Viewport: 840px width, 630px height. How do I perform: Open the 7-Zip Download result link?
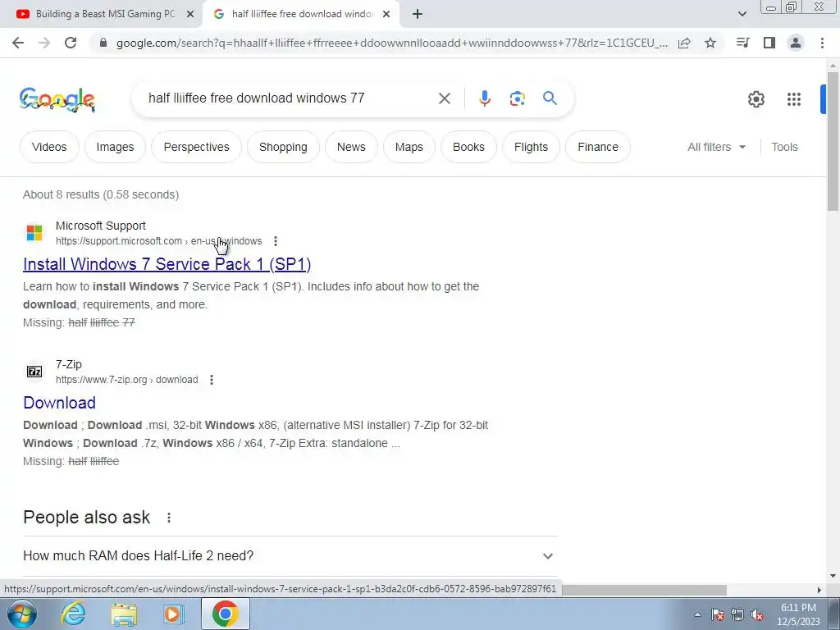tap(59, 403)
